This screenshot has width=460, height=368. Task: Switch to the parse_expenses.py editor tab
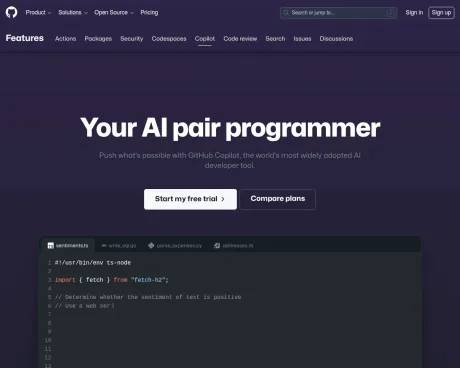point(175,246)
